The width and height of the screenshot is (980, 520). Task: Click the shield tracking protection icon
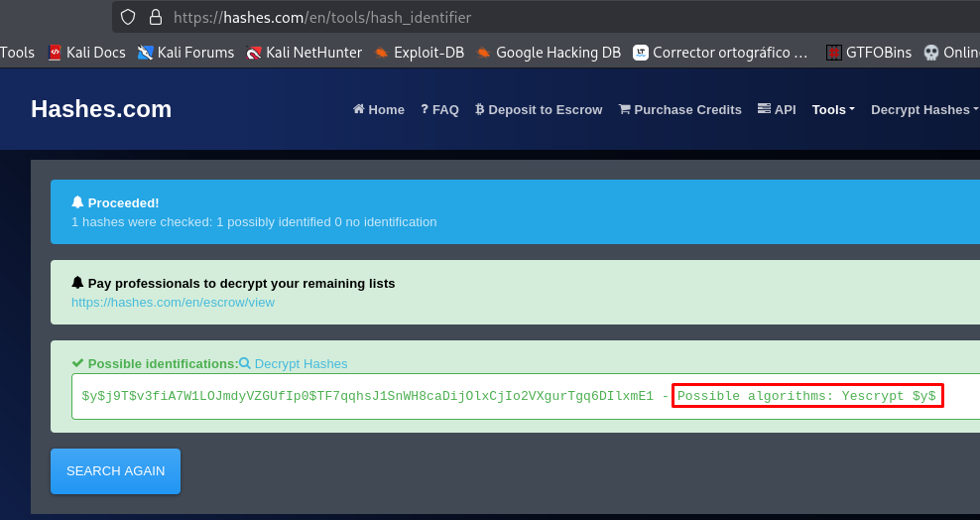[128, 17]
